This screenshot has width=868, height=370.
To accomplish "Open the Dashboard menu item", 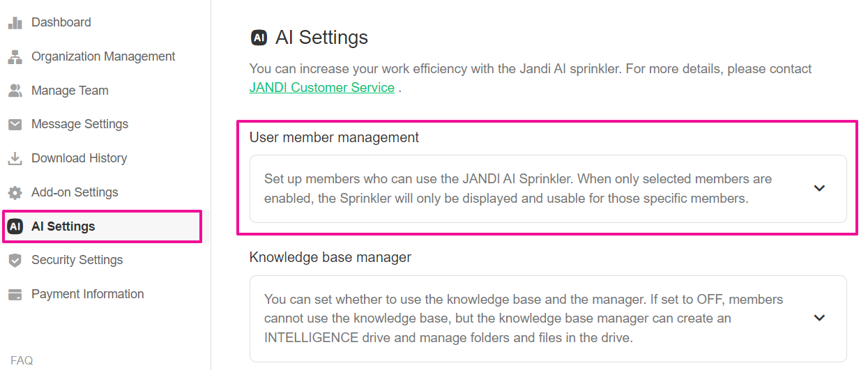I will (61, 22).
